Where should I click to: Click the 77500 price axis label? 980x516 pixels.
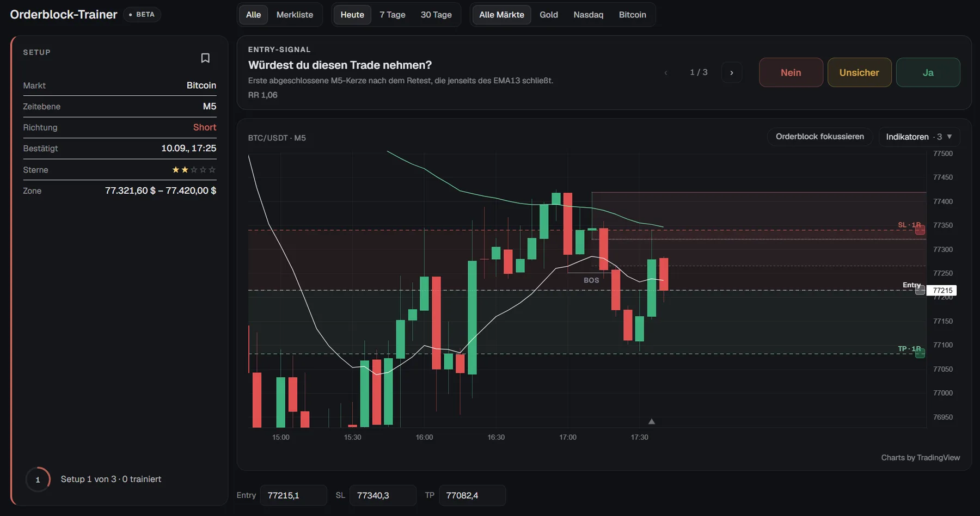tap(943, 154)
